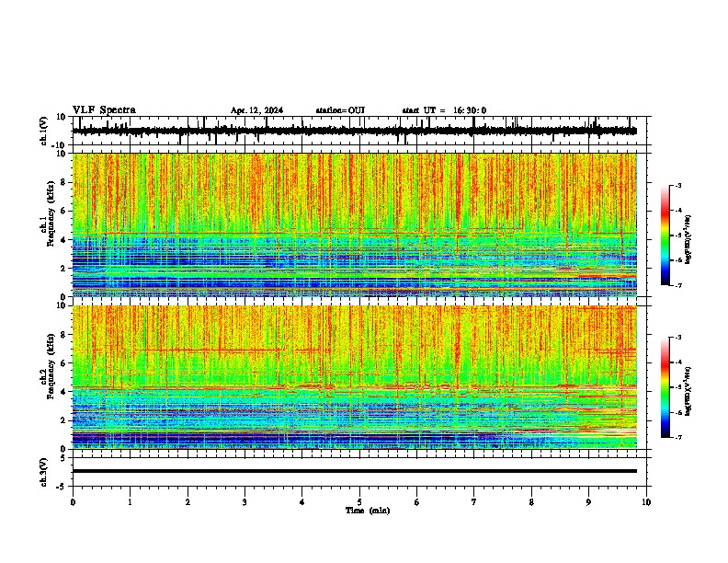Viewport: 728px width, 563px height.
Task: Click the ch.1 color scale bar
Action: pos(665,236)
